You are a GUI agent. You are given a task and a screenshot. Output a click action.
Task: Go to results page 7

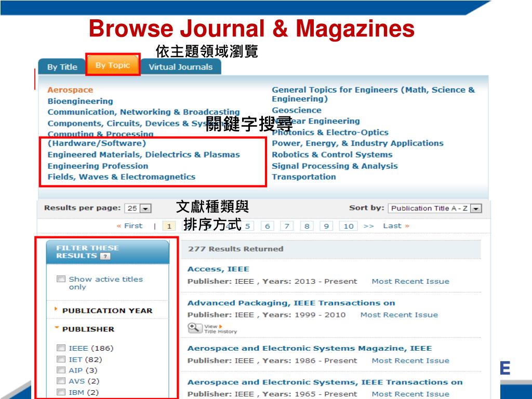pos(287,226)
